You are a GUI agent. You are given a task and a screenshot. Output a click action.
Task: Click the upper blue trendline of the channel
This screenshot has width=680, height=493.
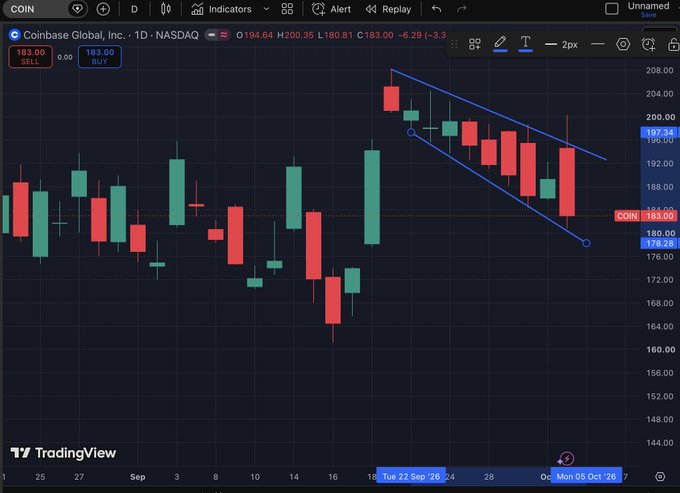499,114
